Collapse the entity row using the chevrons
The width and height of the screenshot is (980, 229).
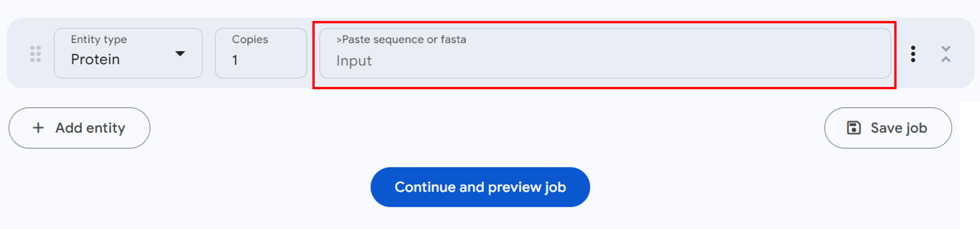coord(946,54)
